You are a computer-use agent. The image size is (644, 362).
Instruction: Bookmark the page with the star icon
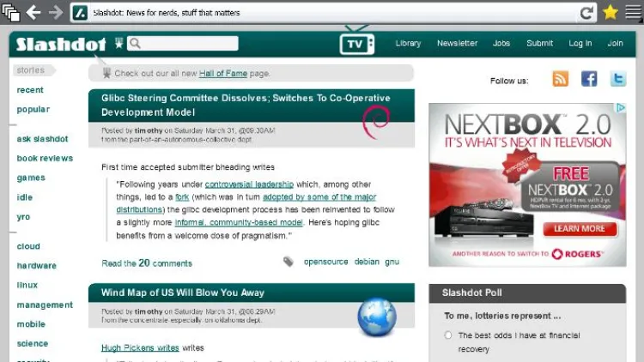611,12
